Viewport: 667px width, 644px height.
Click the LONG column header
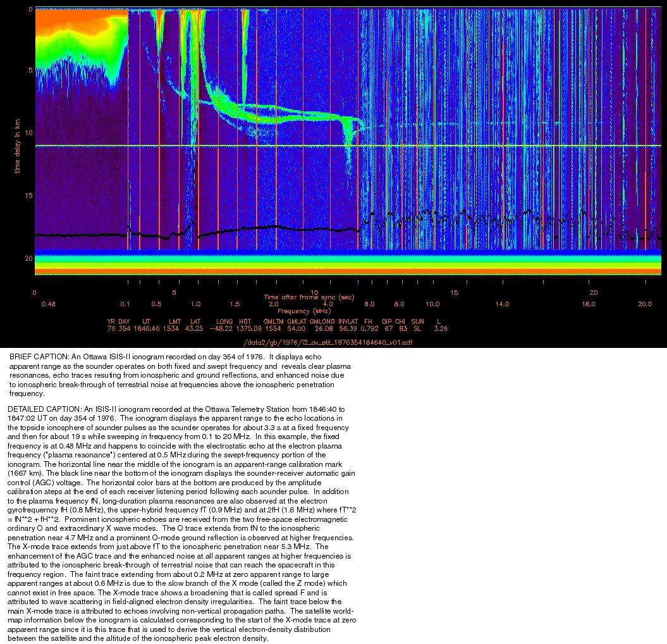(224, 321)
